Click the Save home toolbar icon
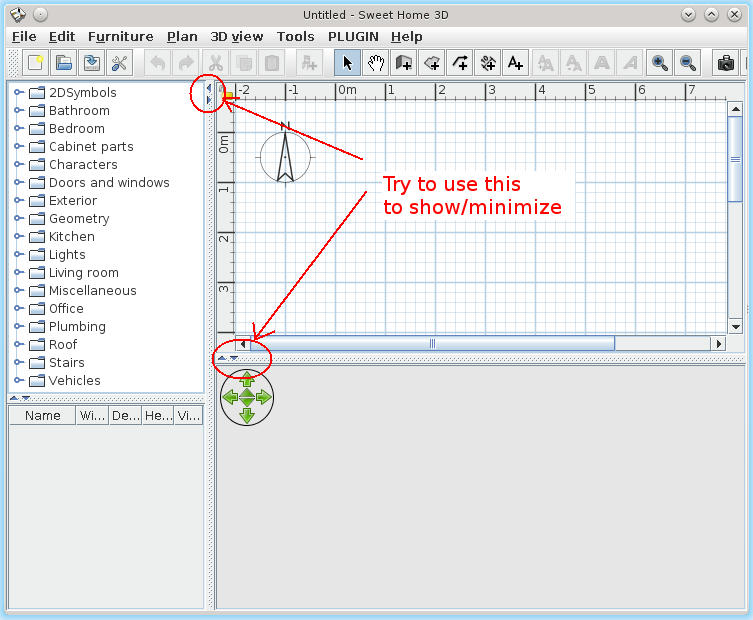Screen dimensions: 753x620 pos(92,63)
